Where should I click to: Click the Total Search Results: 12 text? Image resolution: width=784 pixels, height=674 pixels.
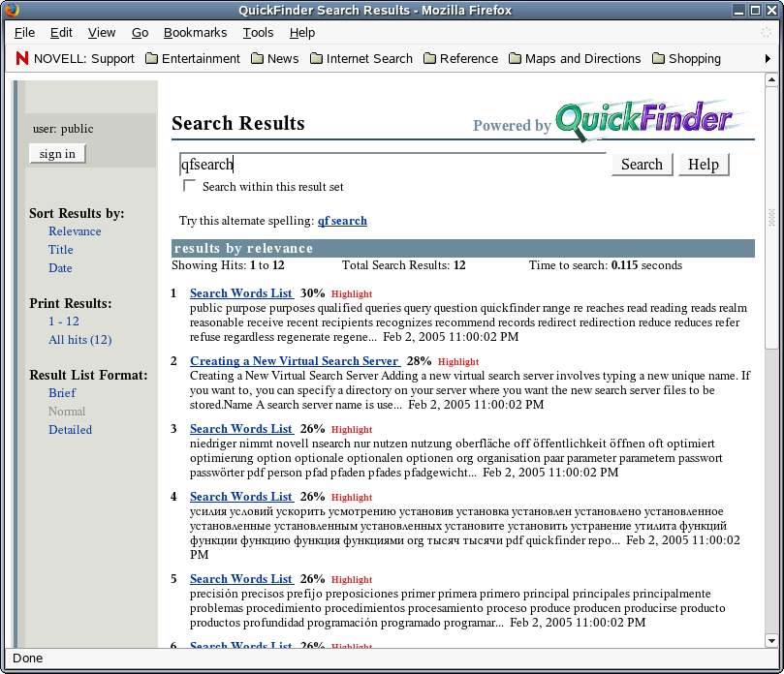(403, 265)
